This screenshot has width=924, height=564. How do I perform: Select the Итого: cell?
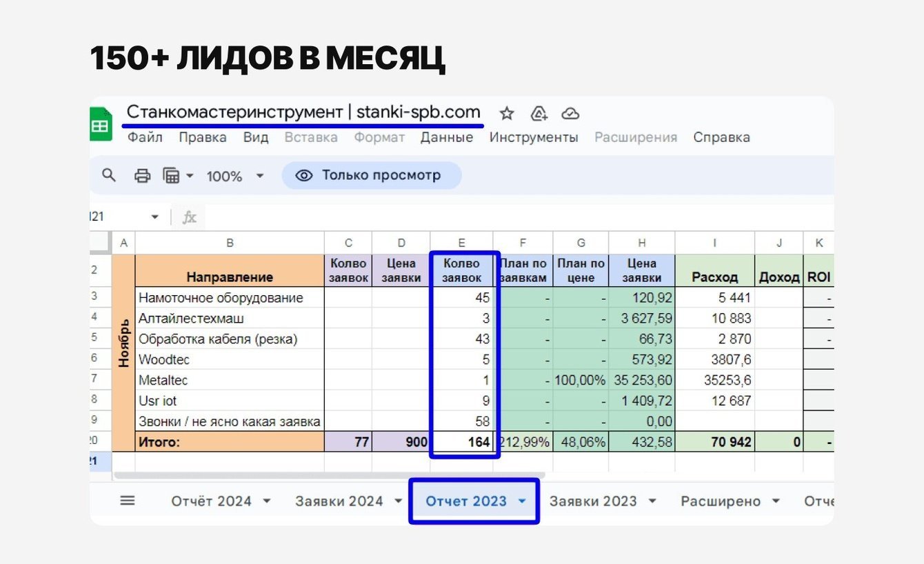tap(230, 442)
